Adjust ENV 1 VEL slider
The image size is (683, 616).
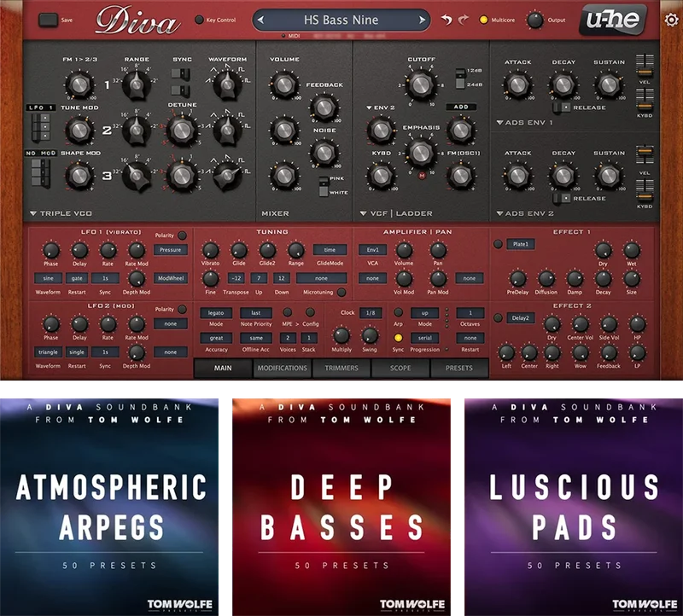click(645, 66)
